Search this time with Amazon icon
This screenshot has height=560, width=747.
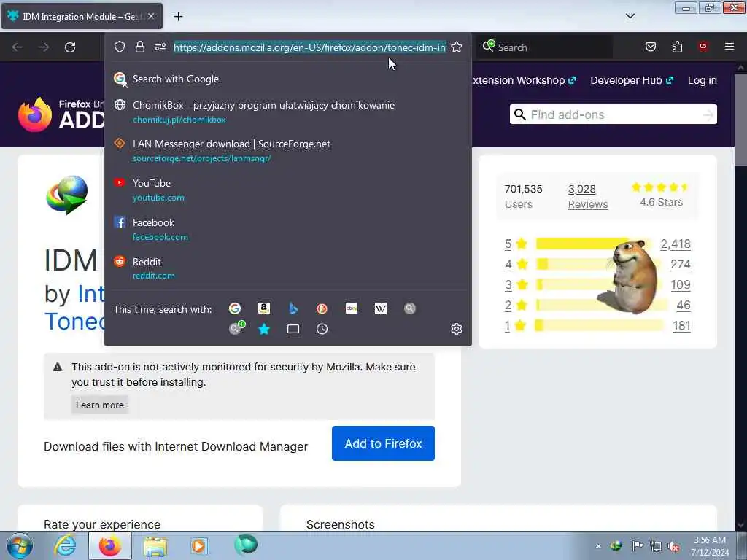coord(264,308)
